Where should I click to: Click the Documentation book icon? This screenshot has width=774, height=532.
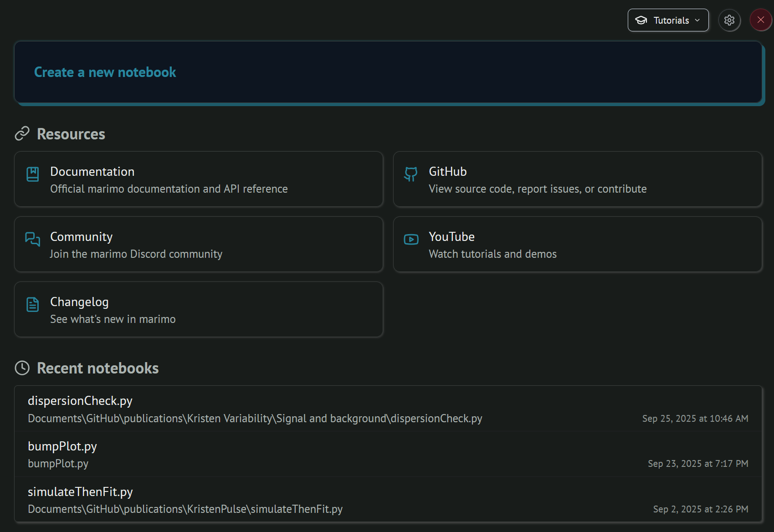[33, 174]
